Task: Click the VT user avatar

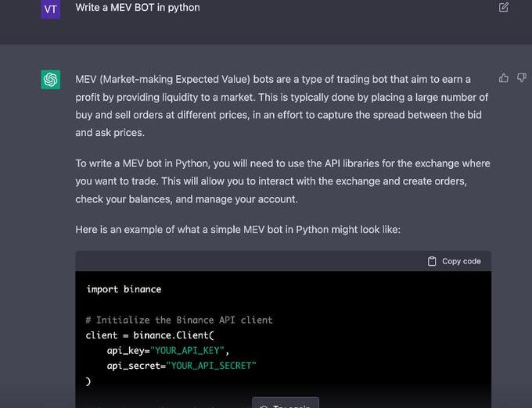Action: tap(50, 9)
